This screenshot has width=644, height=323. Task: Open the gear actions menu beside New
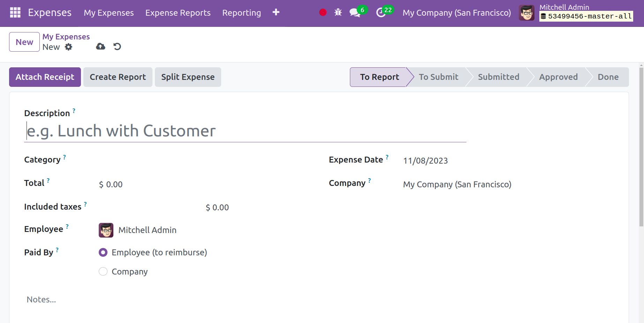click(x=69, y=47)
